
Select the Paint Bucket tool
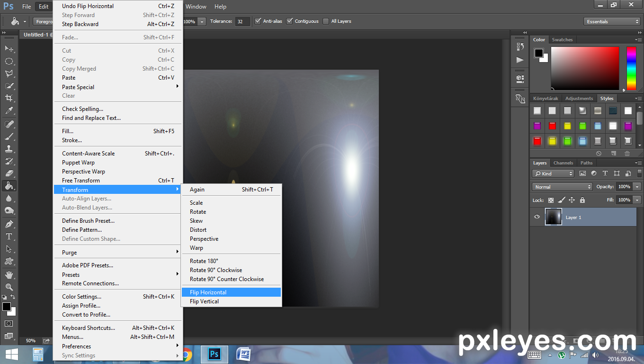coord(9,186)
